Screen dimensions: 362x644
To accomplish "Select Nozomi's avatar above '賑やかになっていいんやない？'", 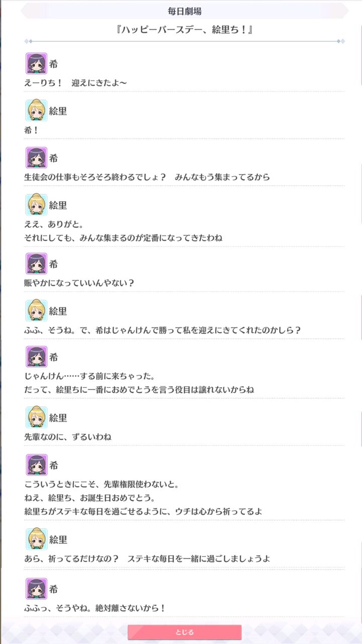I will coord(36,264).
